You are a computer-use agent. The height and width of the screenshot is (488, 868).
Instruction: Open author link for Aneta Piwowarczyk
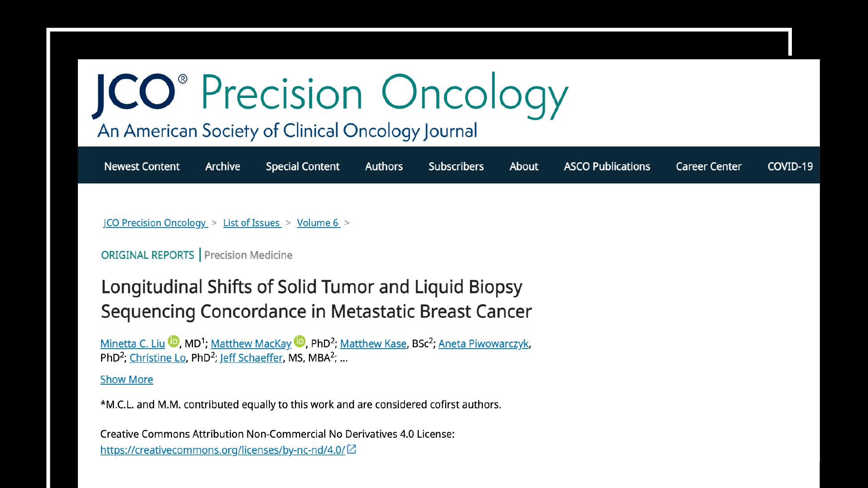[x=483, y=344]
